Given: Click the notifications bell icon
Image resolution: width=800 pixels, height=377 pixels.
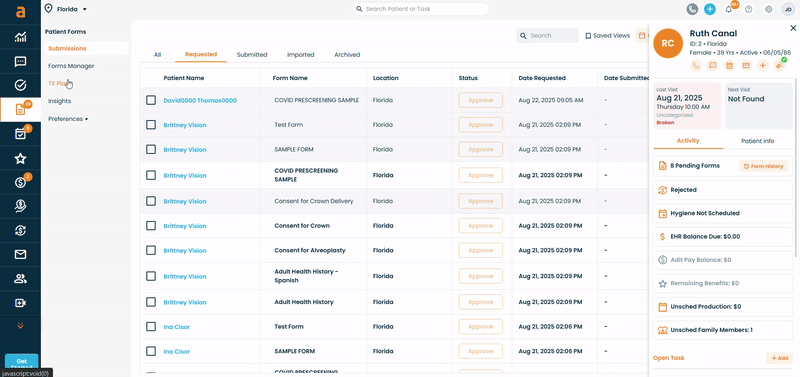Looking at the screenshot, I should point(729,9).
